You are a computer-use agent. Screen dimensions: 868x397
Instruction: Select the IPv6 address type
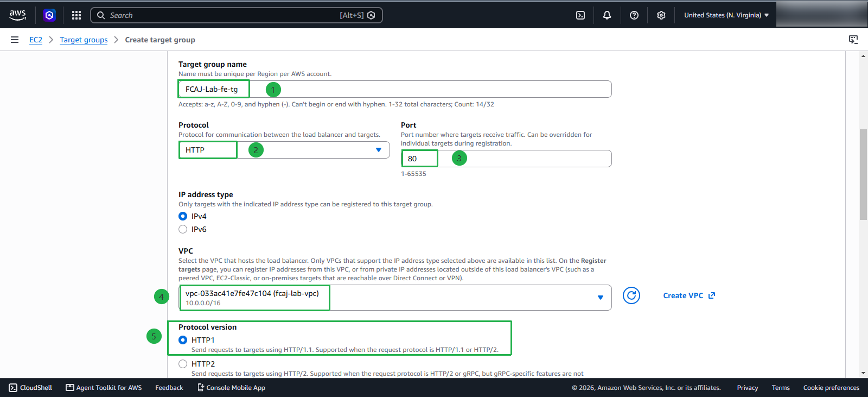coord(183,229)
